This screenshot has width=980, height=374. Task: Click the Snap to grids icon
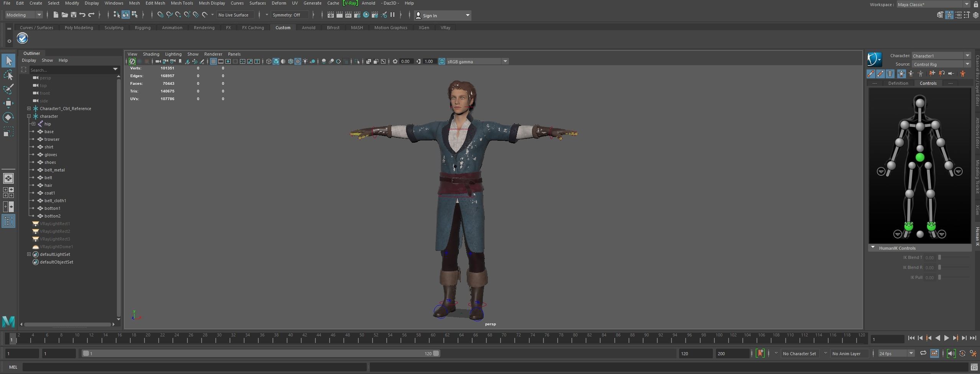pos(161,15)
